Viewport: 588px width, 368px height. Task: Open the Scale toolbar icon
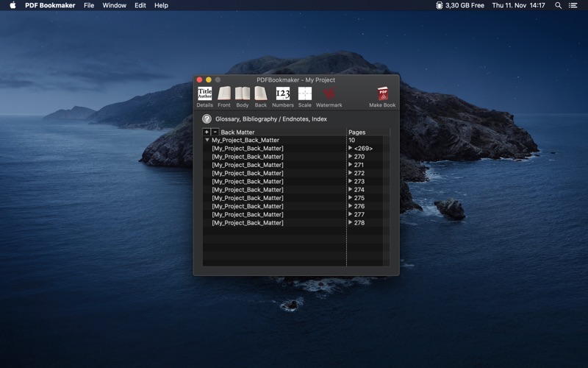click(x=304, y=97)
